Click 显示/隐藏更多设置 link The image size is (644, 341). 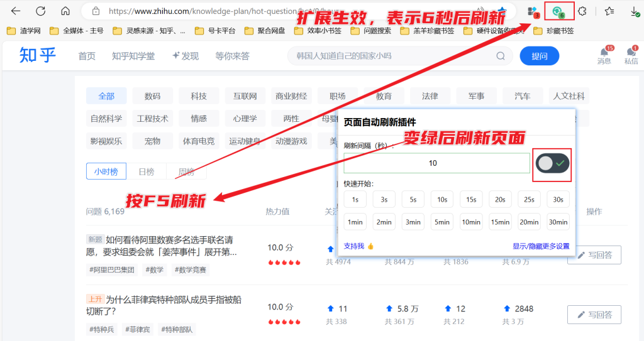[x=541, y=246]
